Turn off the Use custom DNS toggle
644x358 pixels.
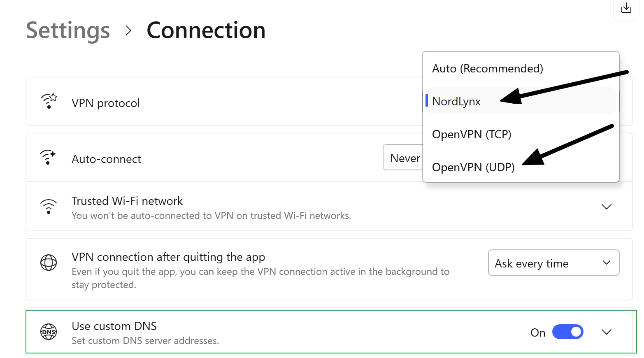(x=567, y=332)
